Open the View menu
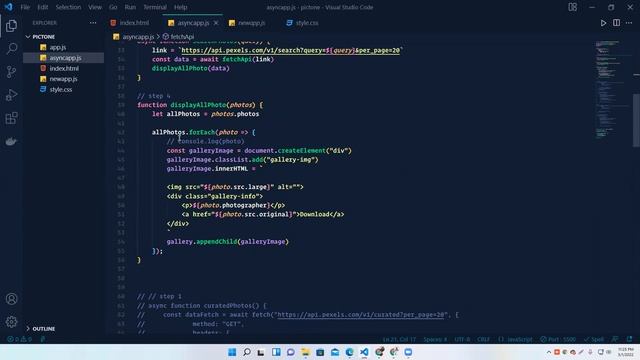This screenshot has width=640, height=360. [95, 7]
